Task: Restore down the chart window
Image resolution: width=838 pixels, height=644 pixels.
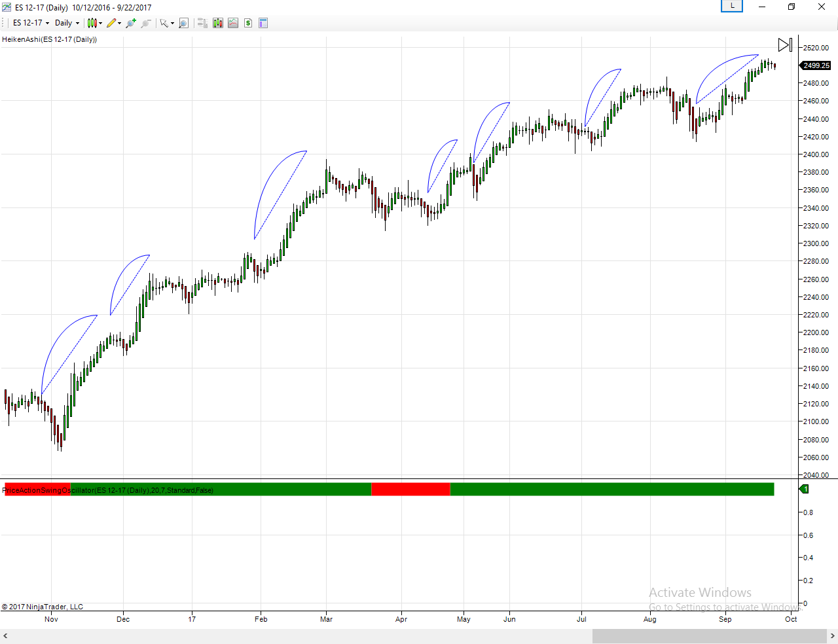Action: tap(792, 7)
